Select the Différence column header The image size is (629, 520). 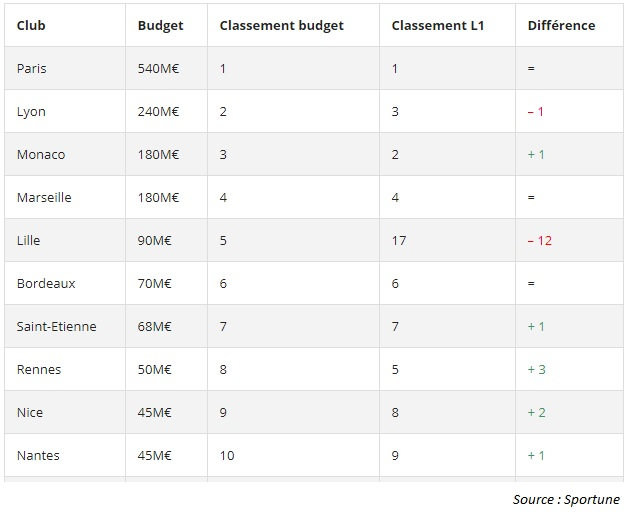point(561,26)
